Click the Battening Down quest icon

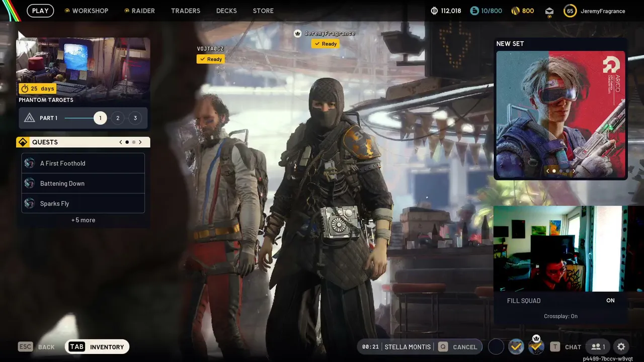(x=30, y=183)
